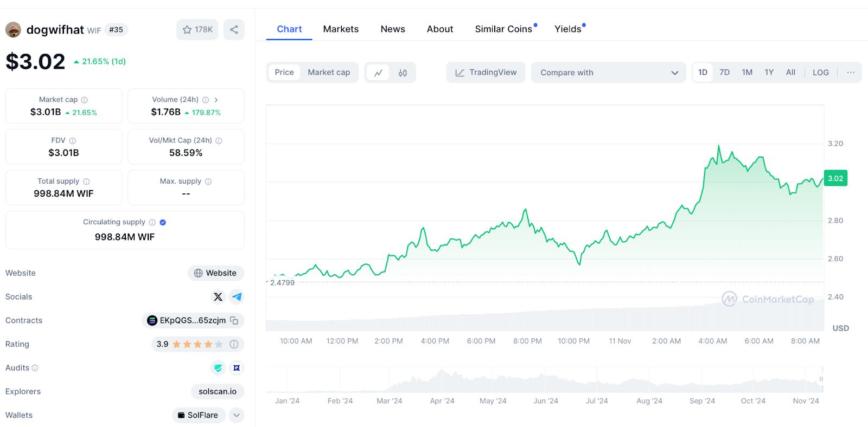
Task: Open the Compare with dropdown
Action: tap(609, 73)
